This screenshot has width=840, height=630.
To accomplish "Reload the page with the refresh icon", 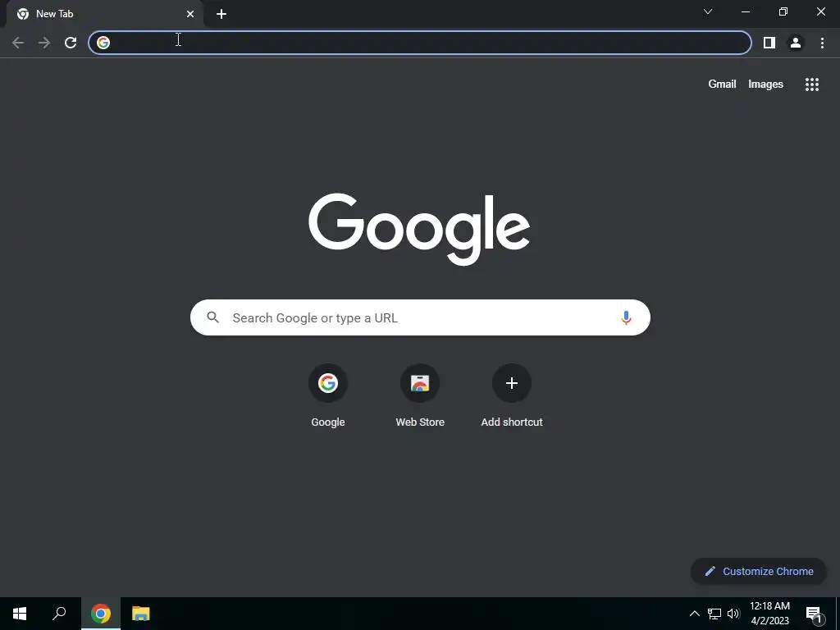I will click(71, 43).
